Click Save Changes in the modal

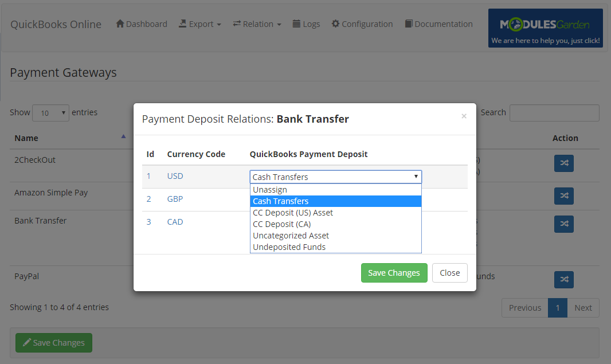click(x=394, y=273)
